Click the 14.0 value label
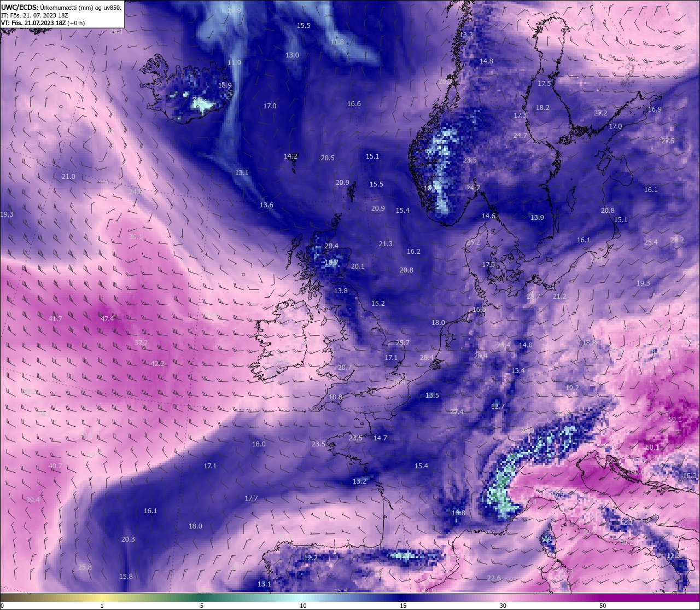 point(526,345)
